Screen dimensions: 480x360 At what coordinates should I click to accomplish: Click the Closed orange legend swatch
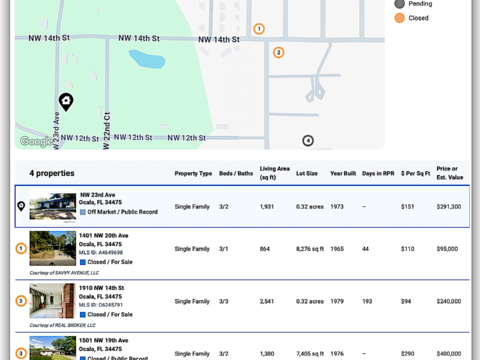(399, 18)
